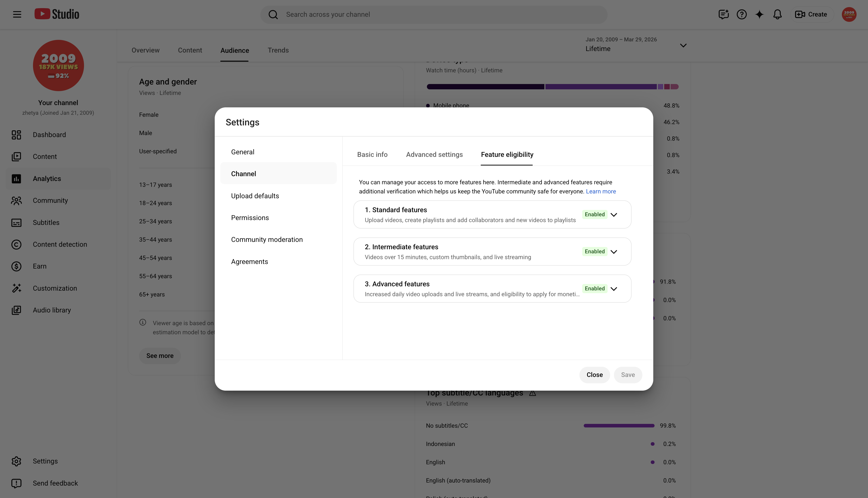868x498 pixels.
Task: Open Upload defaults settings category
Action: [x=278, y=196]
